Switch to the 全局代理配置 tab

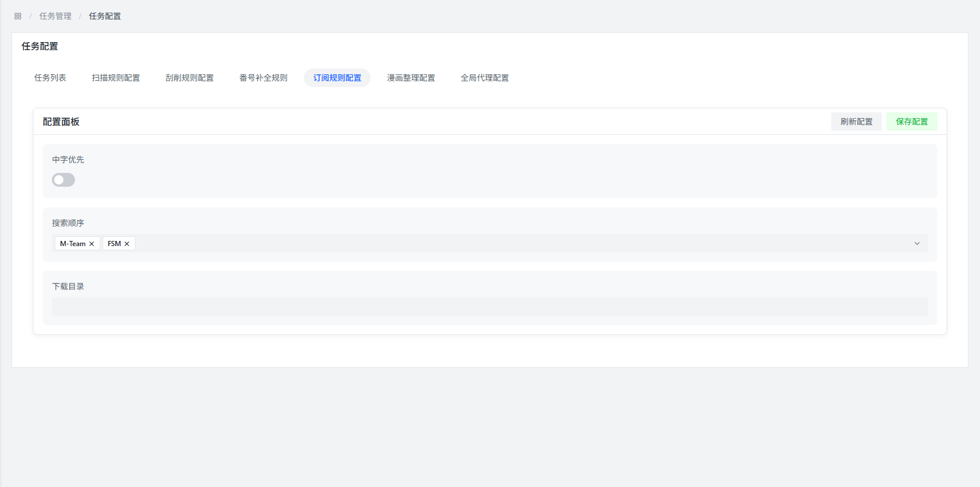485,78
